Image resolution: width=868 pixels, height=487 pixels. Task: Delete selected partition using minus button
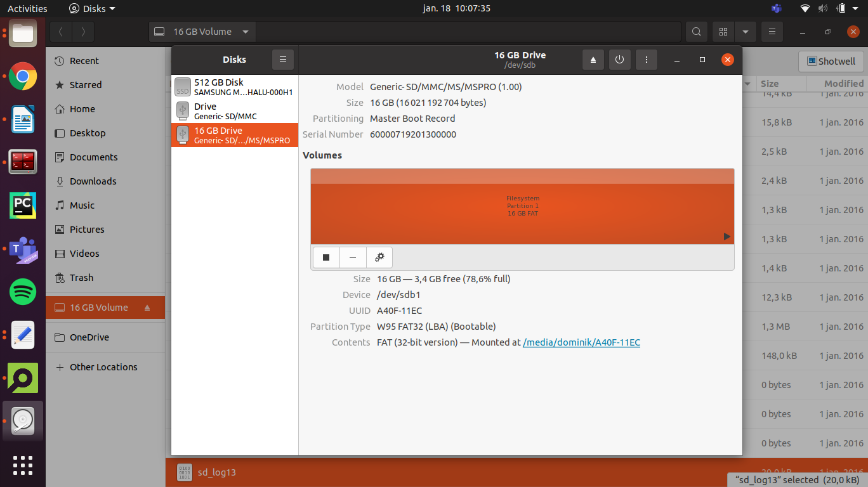point(353,257)
